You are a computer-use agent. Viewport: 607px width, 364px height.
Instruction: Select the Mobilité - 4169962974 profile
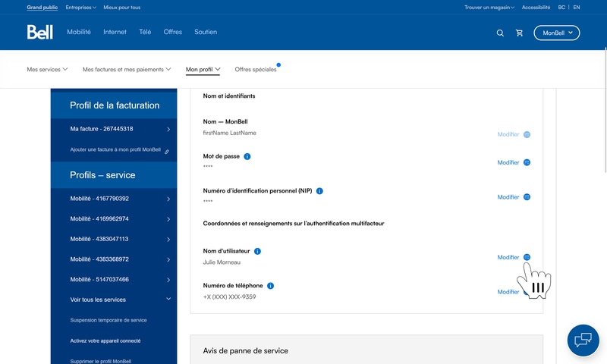99,218
